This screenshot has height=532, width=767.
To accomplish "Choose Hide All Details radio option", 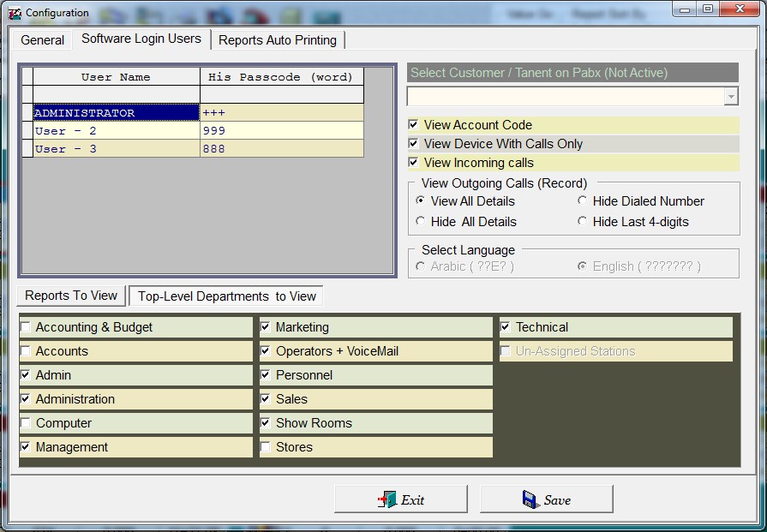I will tap(420, 221).
